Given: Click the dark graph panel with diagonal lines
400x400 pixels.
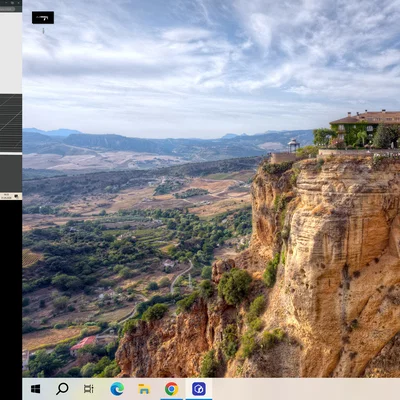Looking at the screenshot, I should [x=11, y=123].
